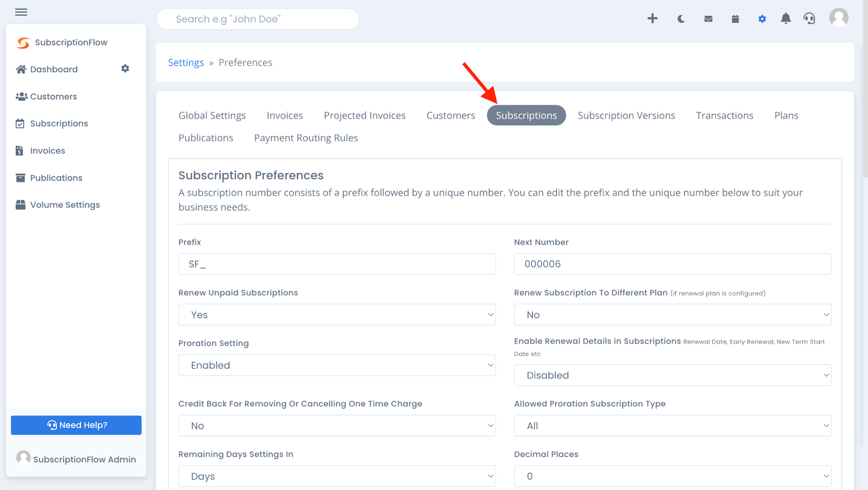Viewport: 868px width, 490px height.
Task: Open the blue settings gear icon
Action: coord(762,19)
